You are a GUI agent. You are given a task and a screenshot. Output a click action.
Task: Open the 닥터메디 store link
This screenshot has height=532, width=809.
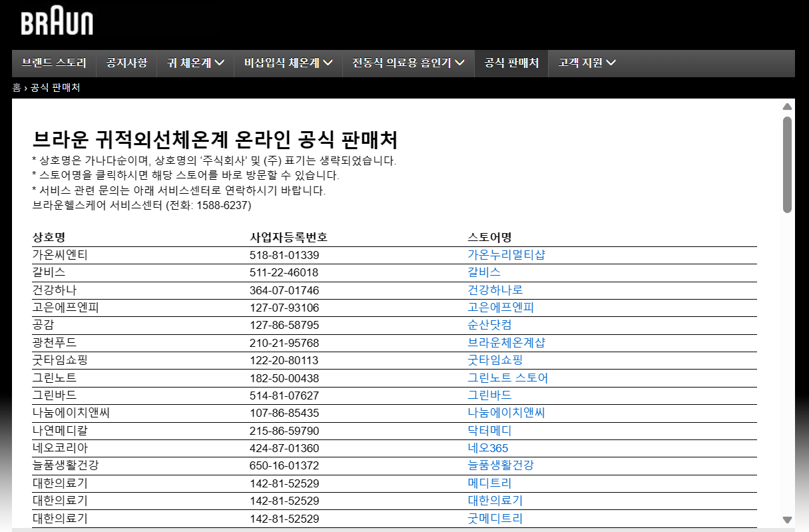point(489,431)
